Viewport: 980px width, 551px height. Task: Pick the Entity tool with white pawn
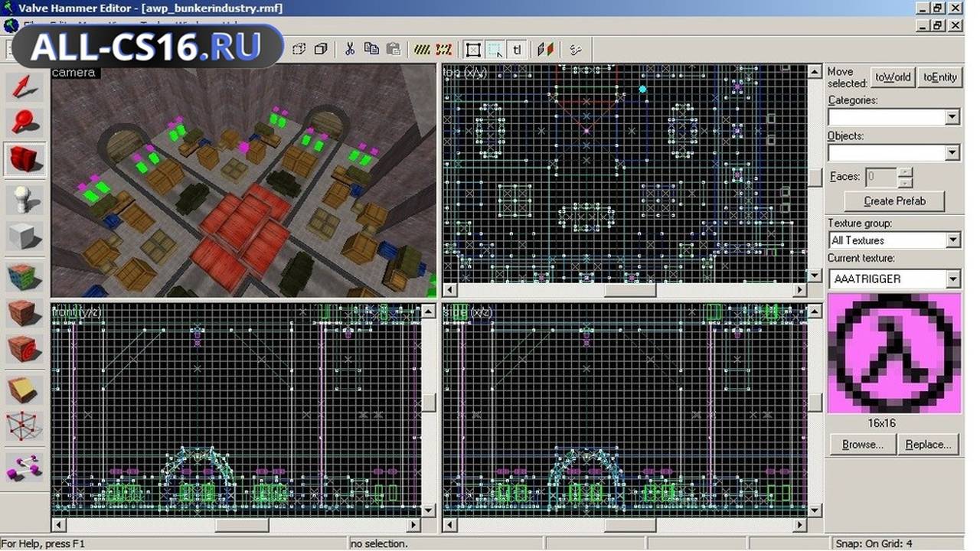[x=25, y=200]
